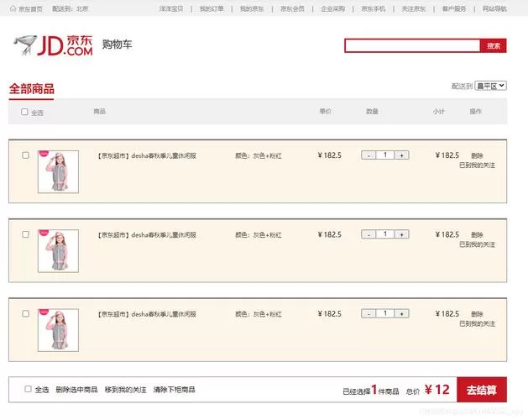Decrease quantity of the second cart item

369,234
